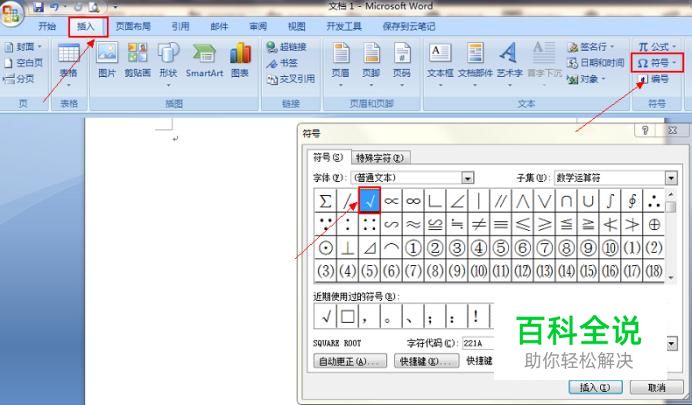Expand the Font (字体) combo box

(468, 178)
